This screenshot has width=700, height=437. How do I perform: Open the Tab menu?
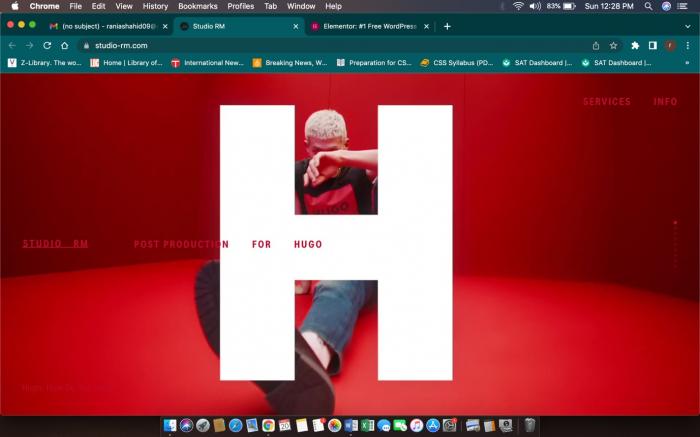point(271,6)
